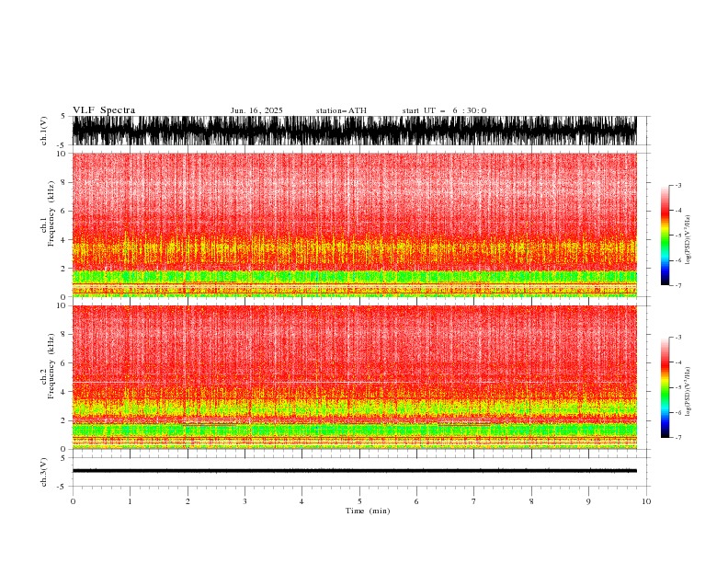Image resolution: width=728 pixels, height=563 pixels.
Task: Click time axis tick label 4
Action: point(301,501)
